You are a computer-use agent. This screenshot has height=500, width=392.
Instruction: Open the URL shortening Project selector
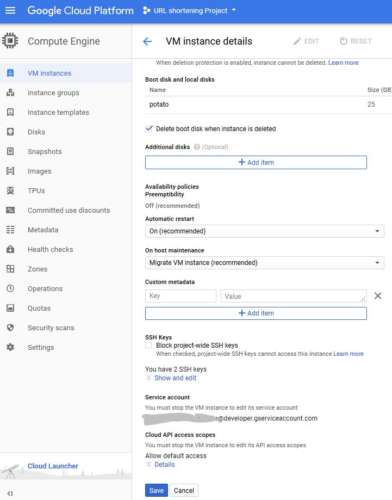(189, 11)
